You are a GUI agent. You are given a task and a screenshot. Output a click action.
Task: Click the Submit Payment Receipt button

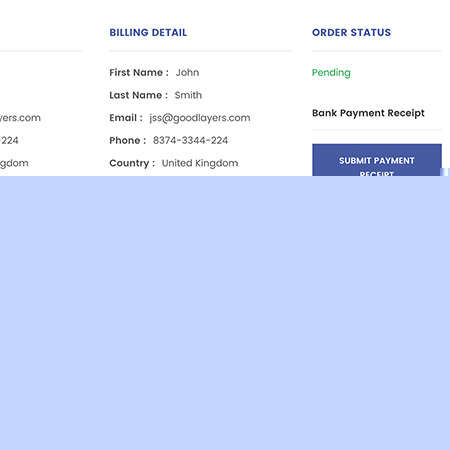point(377,160)
